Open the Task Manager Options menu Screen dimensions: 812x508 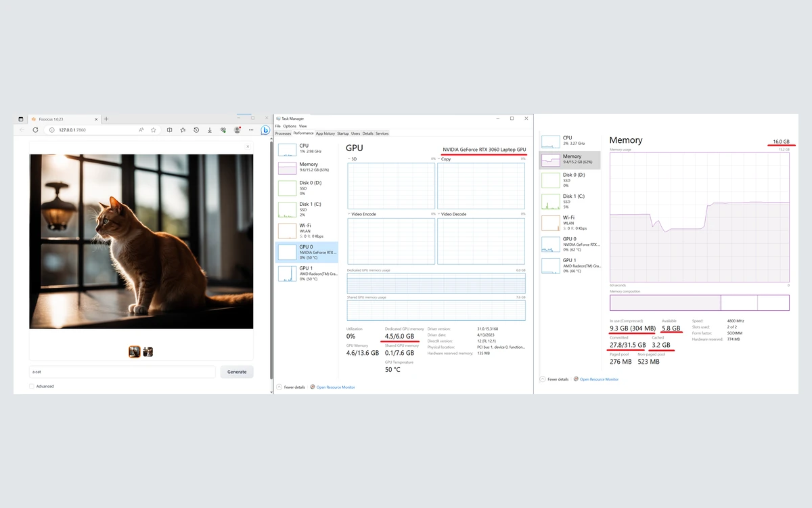290,126
